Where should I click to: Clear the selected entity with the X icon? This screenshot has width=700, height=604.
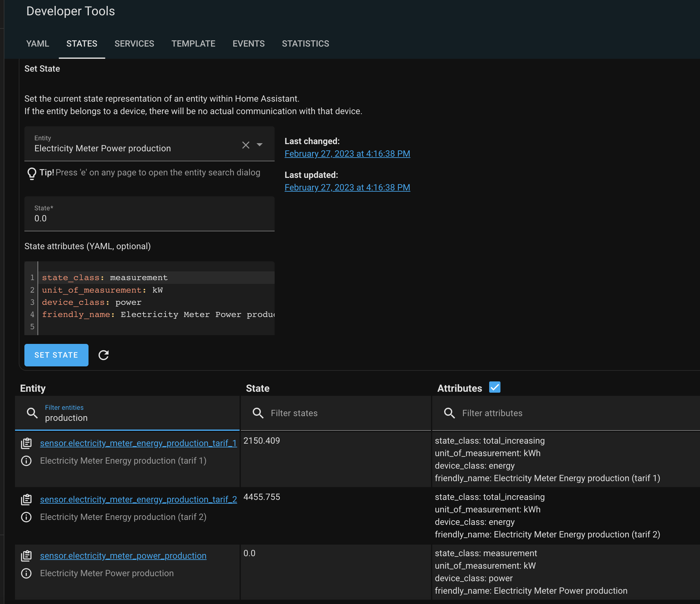pyautogui.click(x=246, y=145)
